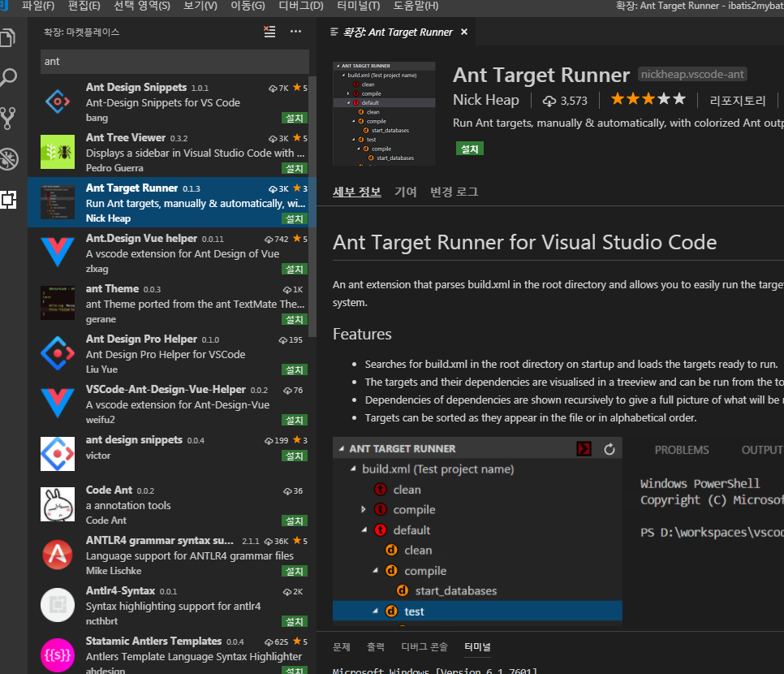The width and height of the screenshot is (784, 674).
Task: Open the 편집(E) menu
Action: tap(84, 6)
